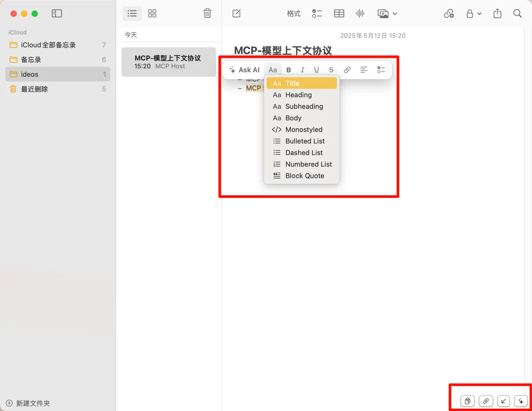Viewport: 532px width, 411px height.
Task: Open text alignment options in floating toolbar
Action: 364,70
